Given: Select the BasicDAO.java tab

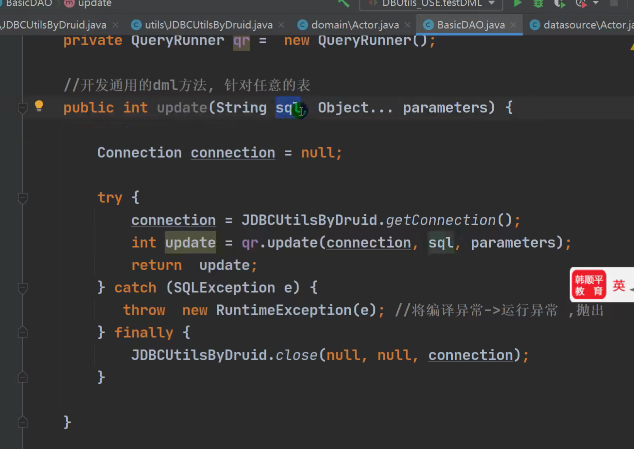Looking at the screenshot, I should click(x=471, y=25).
